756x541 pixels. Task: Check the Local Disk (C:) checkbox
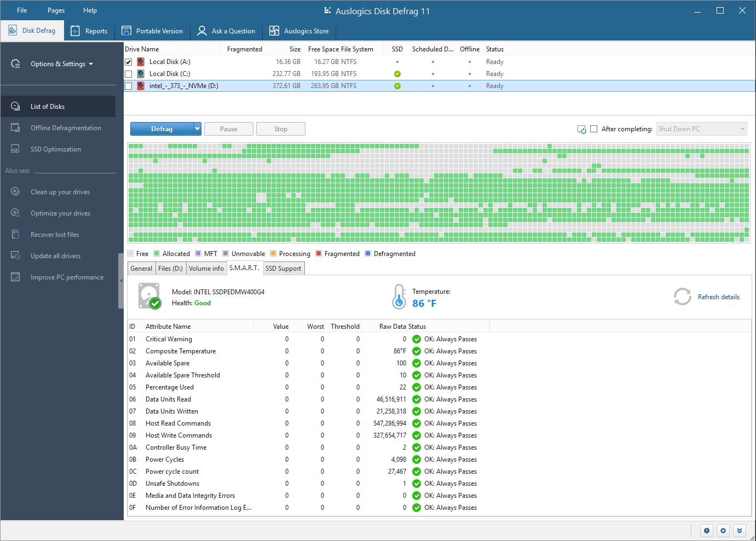tap(129, 74)
